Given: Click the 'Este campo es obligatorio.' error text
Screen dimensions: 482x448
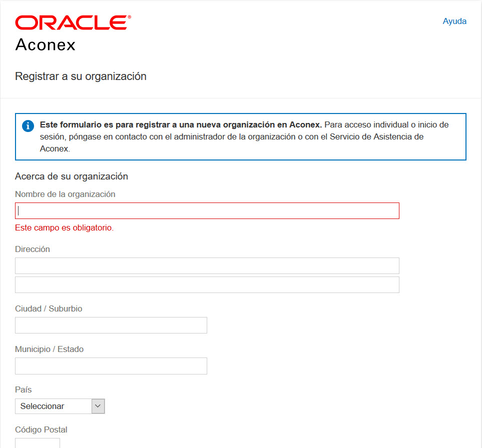Looking at the screenshot, I should click(x=64, y=227).
